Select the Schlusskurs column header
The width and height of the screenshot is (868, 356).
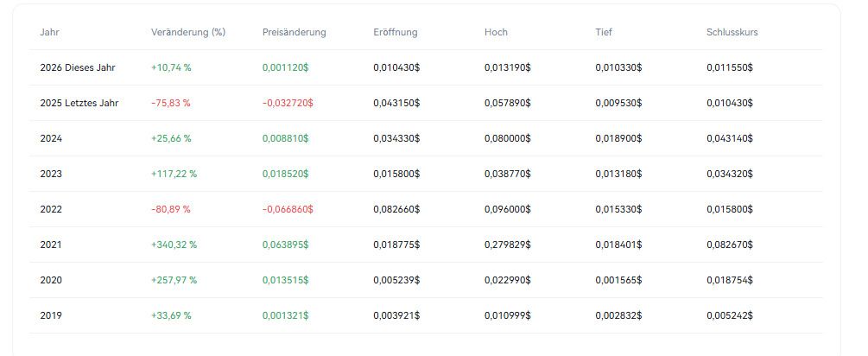pyautogui.click(x=732, y=33)
